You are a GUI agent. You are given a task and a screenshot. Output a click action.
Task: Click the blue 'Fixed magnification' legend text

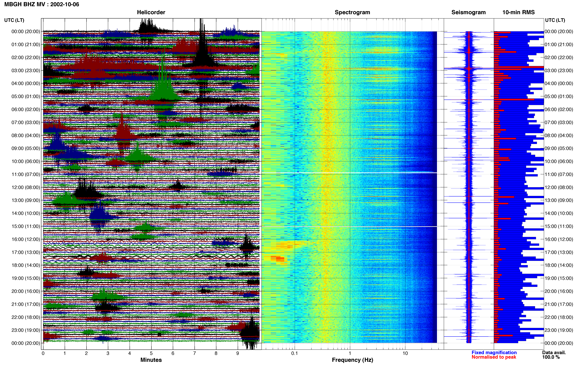point(494,352)
